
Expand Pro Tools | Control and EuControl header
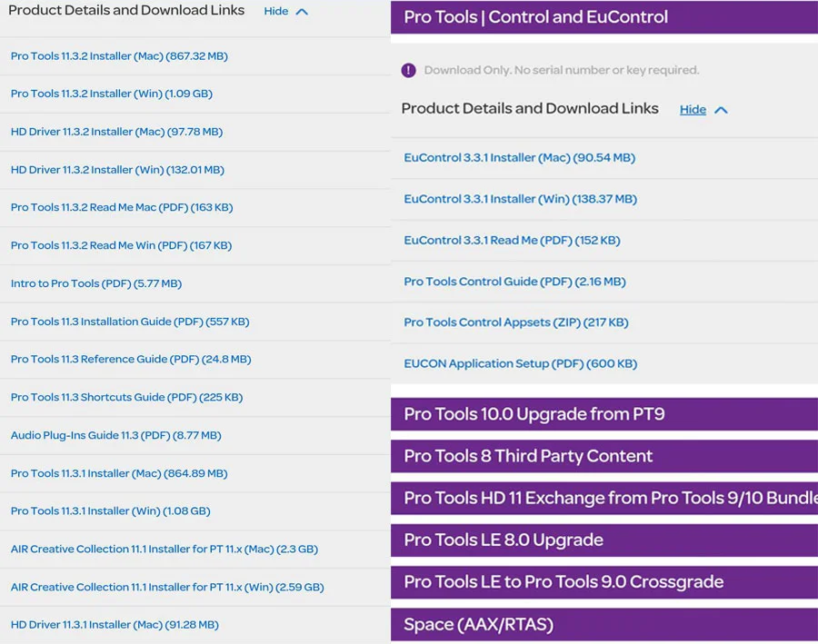click(x=604, y=16)
